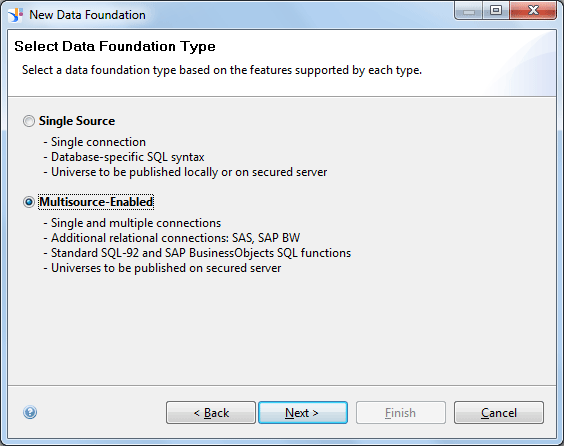
Task: Click the bold Single Source label
Action: pos(77,121)
